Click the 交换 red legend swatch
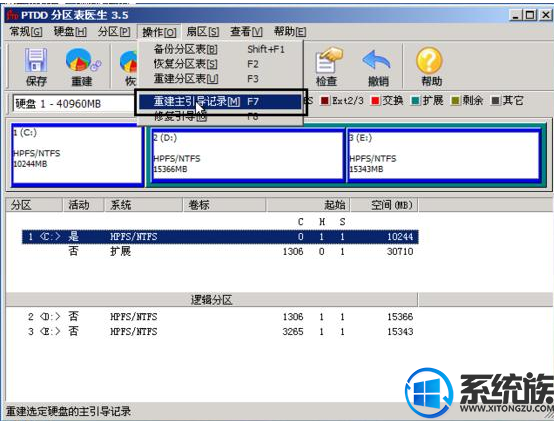This screenshot has width=554, height=421. (375, 101)
